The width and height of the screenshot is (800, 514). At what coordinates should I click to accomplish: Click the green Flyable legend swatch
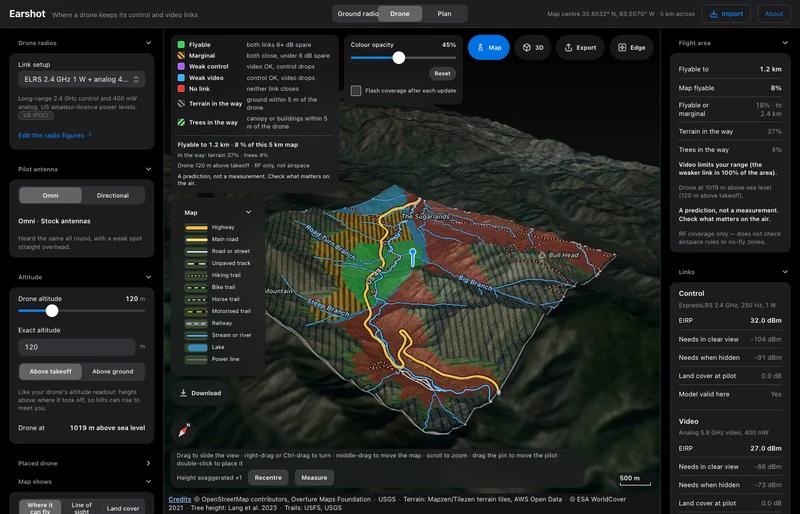click(181, 45)
